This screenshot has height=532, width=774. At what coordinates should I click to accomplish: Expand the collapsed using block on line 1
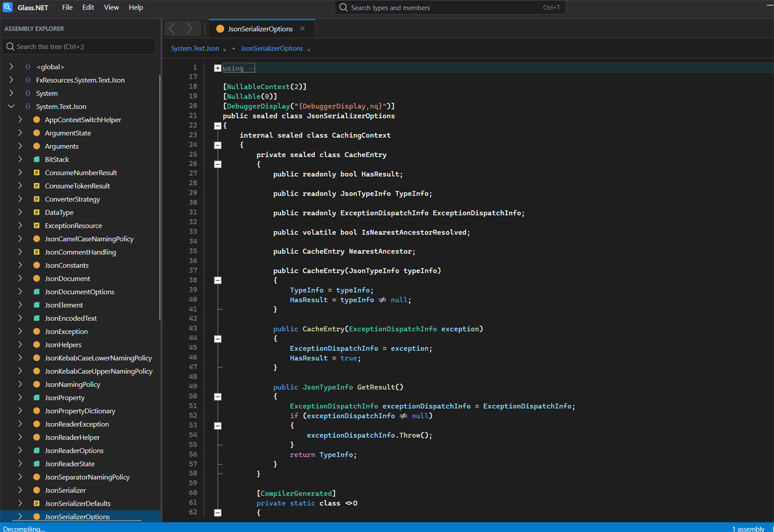(x=217, y=68)
